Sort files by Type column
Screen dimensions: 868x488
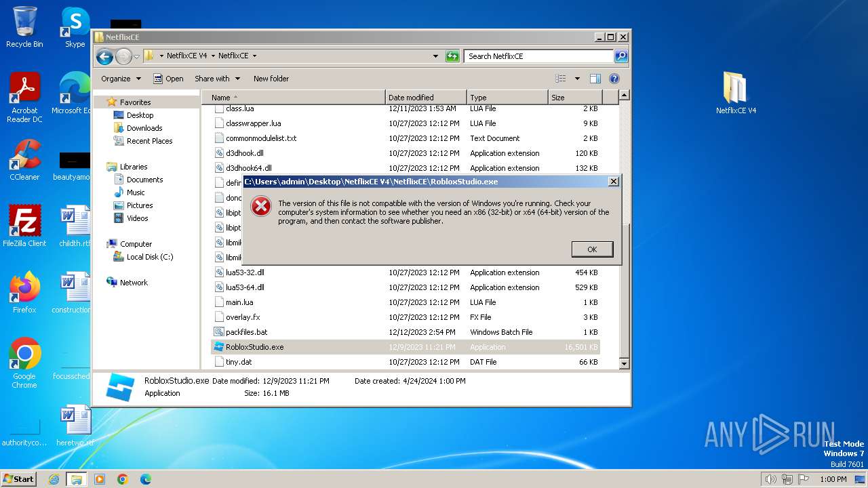coord(507,98)
